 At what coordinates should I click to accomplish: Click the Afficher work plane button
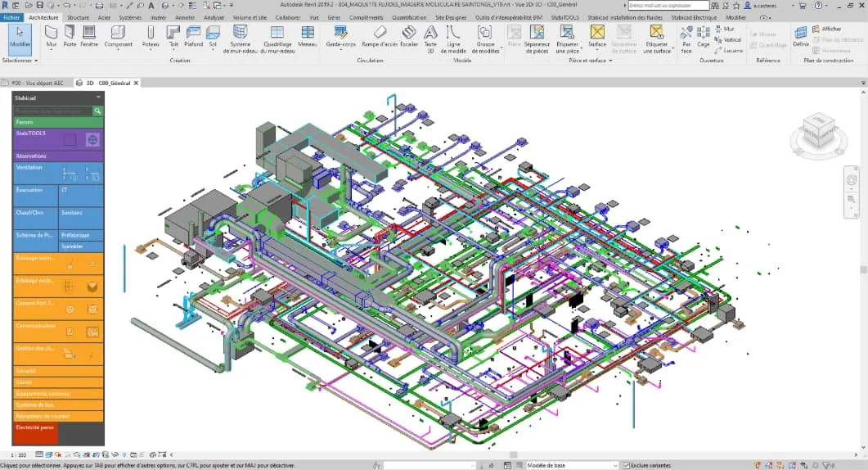click(826, 29)
